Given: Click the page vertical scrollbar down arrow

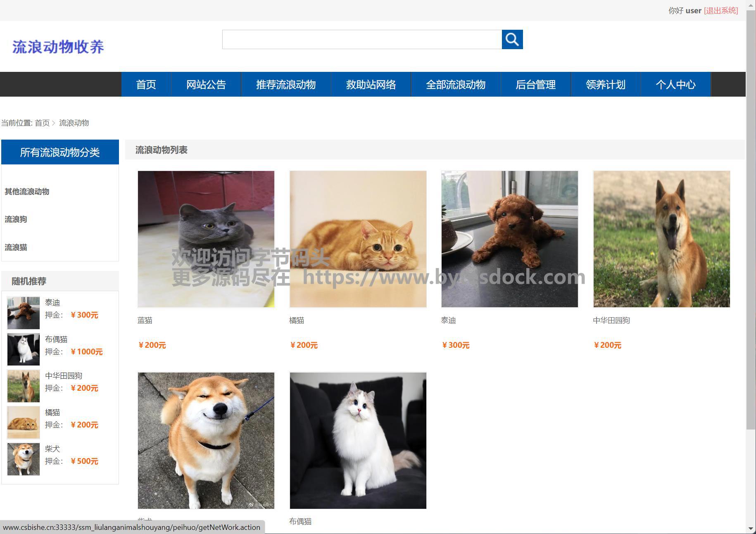Looking at the screenshot, I should click(751, 529).
